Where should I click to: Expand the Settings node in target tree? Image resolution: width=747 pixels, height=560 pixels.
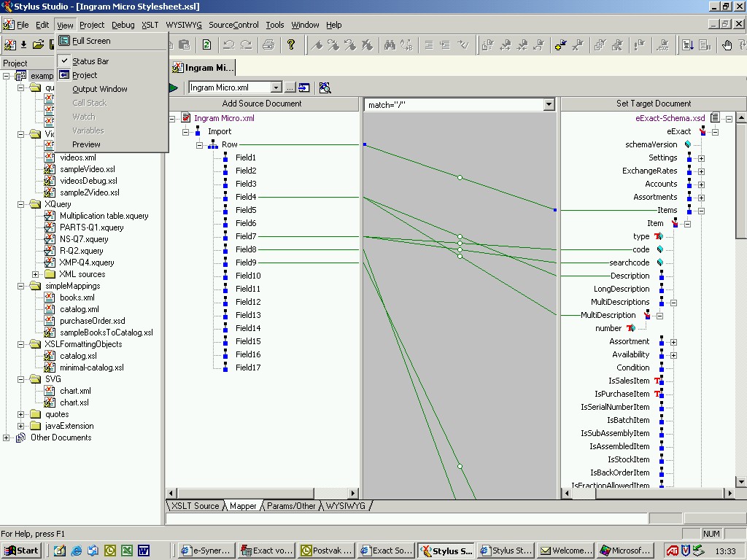pos(701,158)
